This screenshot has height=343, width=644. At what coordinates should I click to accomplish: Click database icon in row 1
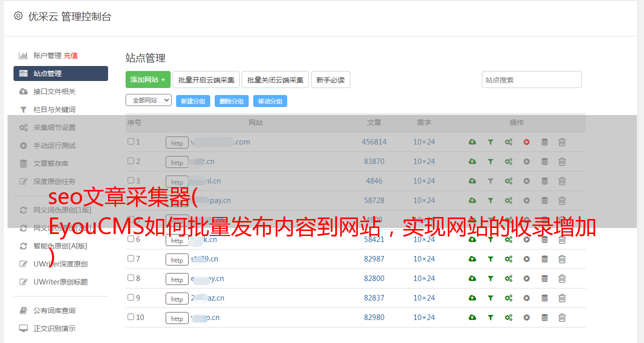pyautogui.click(x=544, y=142)
